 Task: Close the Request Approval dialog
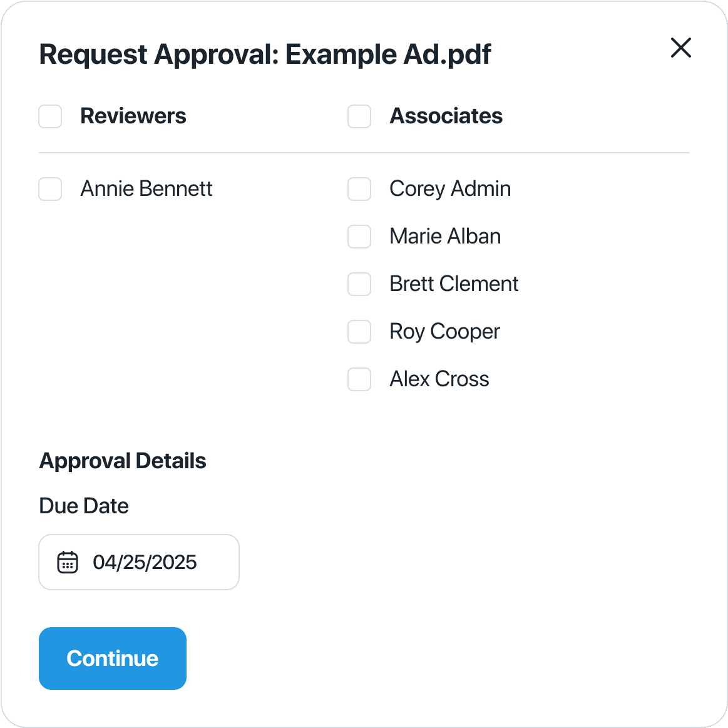[680, 48]
